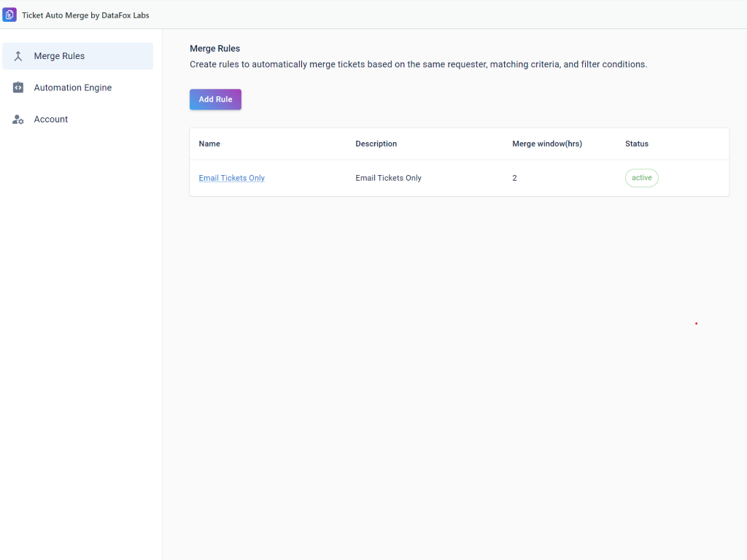The width and height of the screenshot is (747, 560).
Task: Click the active status badge
Action: 641,178
